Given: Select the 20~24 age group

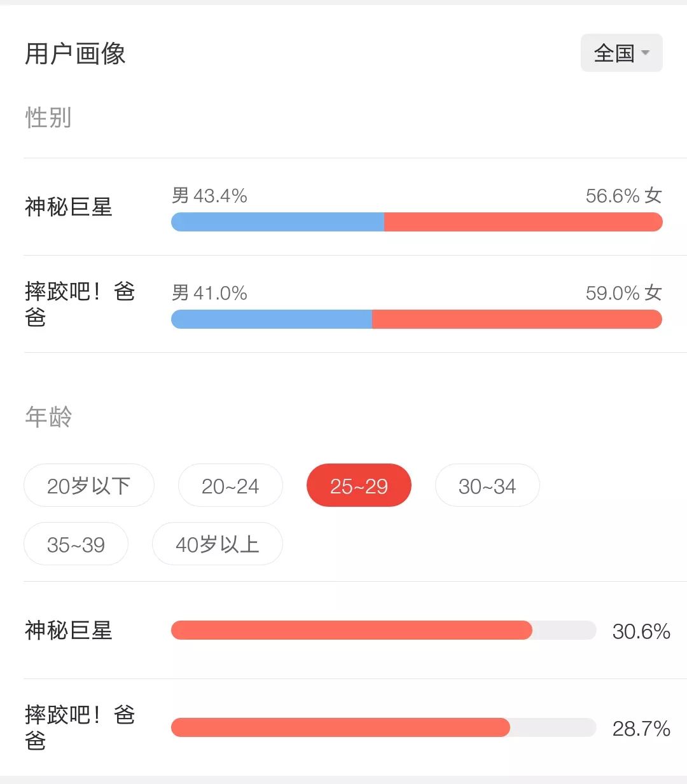Looking at the screenshot, I should [x=230, y=486].
